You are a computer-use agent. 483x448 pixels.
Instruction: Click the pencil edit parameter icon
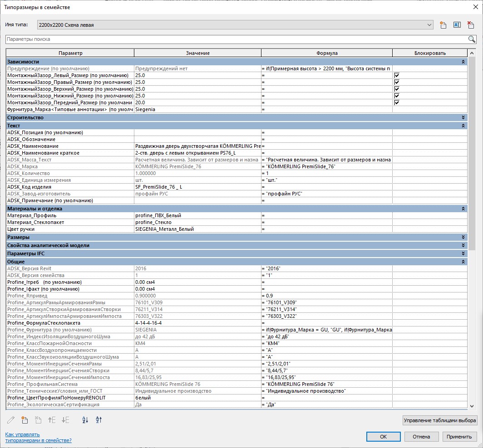pyautogui.click(x=11, y=420)
